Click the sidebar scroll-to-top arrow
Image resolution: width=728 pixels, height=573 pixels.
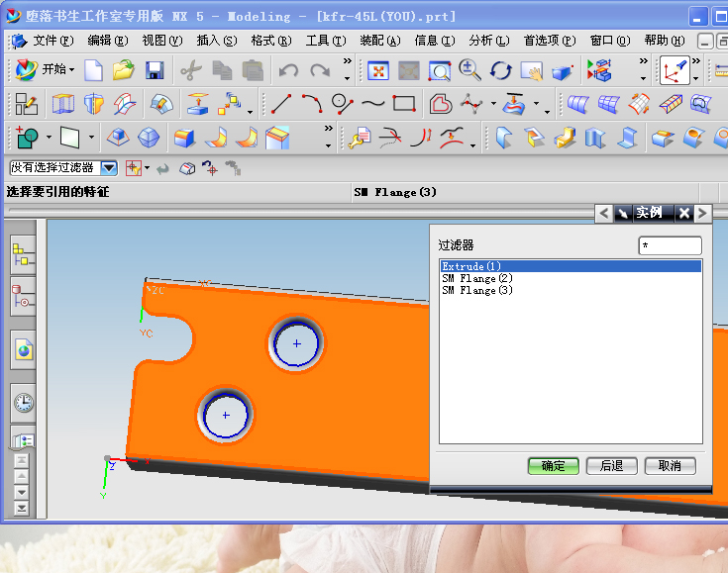[x=22, y=460]
